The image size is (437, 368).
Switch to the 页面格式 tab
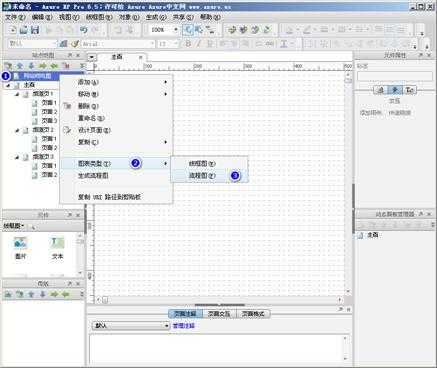click(253, 314)
